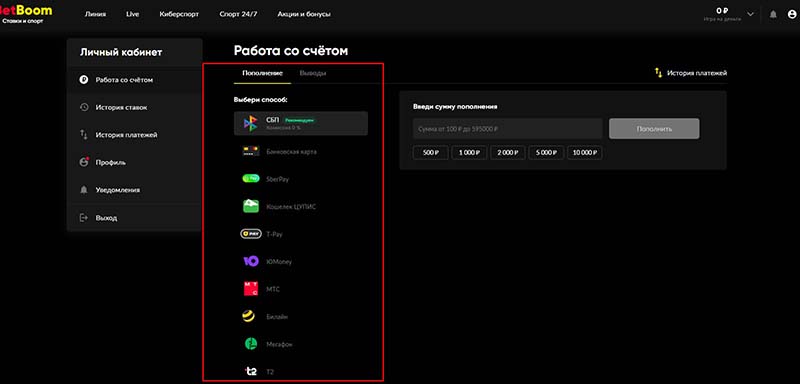
Task: Choose the 5 000 ₽ preset amount
Action: click(x=546, y=153)
